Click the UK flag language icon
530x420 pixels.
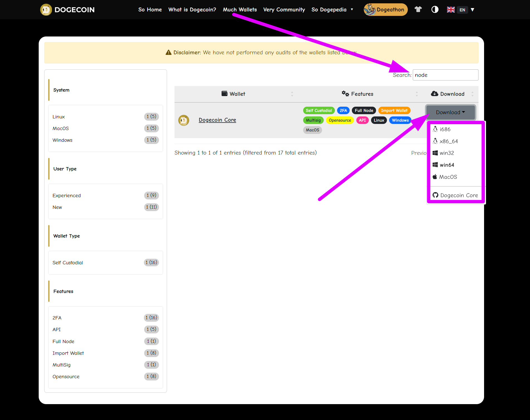tap(451, 10)
